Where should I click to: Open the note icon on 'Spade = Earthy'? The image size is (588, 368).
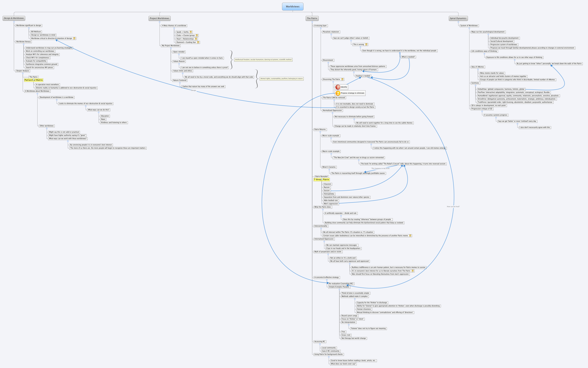click(x=191, y=32)
